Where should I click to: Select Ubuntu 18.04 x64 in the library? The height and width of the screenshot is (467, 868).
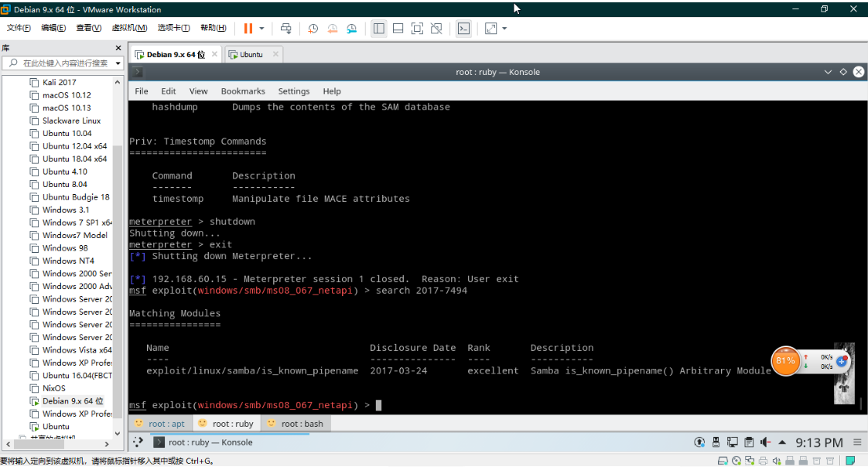[x=74, y=159]
